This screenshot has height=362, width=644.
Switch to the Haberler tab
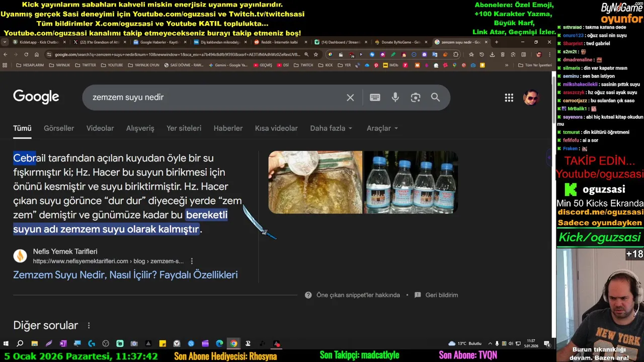(x=228, y=128)
